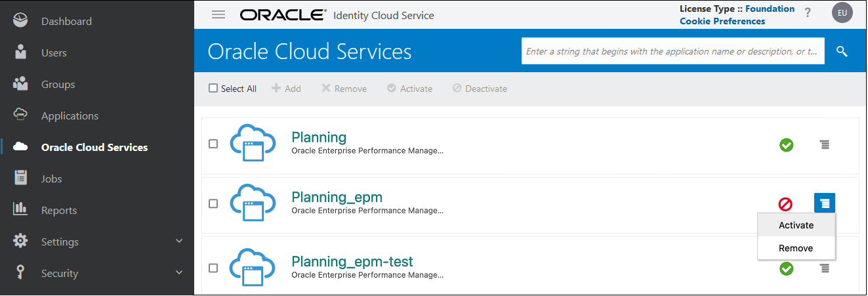
Task: Open the Planning_epm service link
Action: [x=337, y=197]
